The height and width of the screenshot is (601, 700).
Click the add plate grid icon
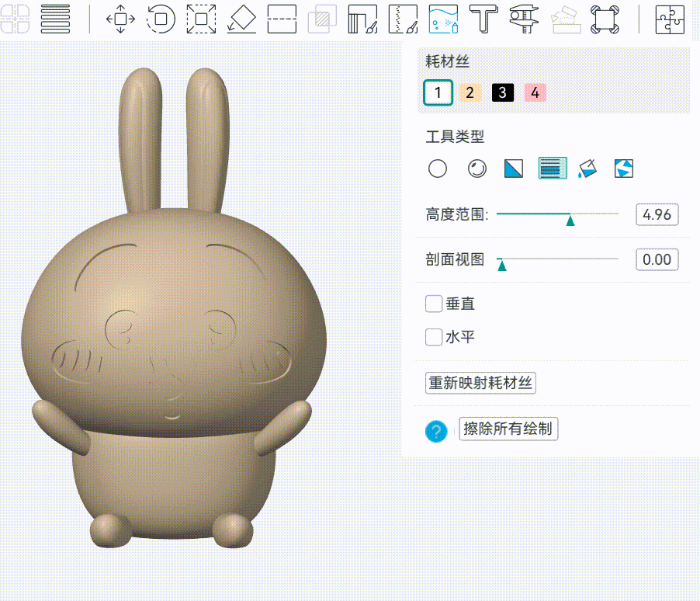tap(16, 19)
